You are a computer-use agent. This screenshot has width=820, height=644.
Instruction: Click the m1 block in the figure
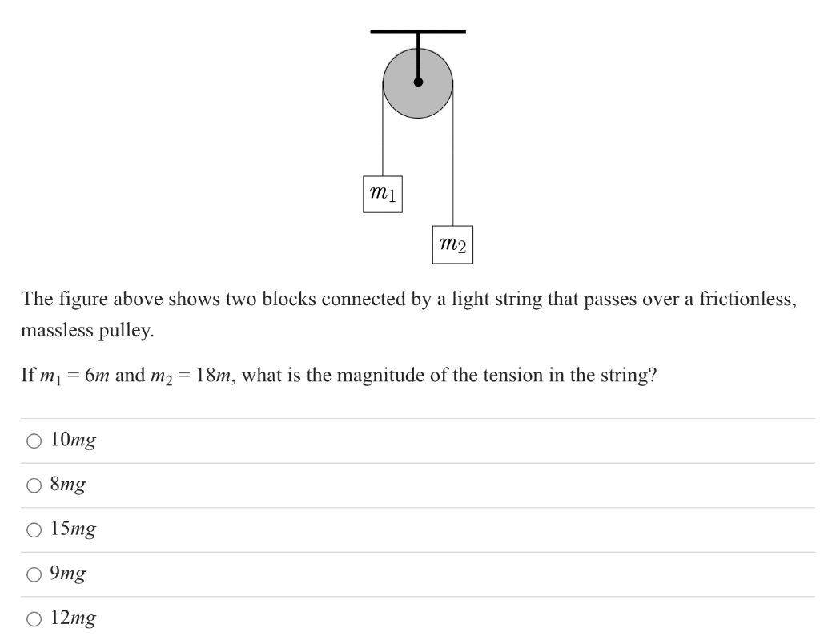pyautogui.click(x=383, y=194)
